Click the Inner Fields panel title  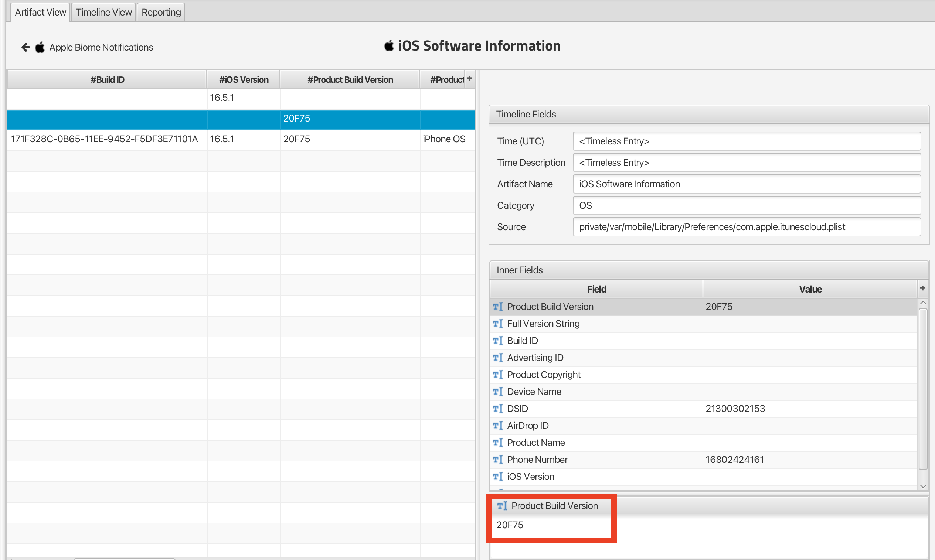click(x=519, y=270)
